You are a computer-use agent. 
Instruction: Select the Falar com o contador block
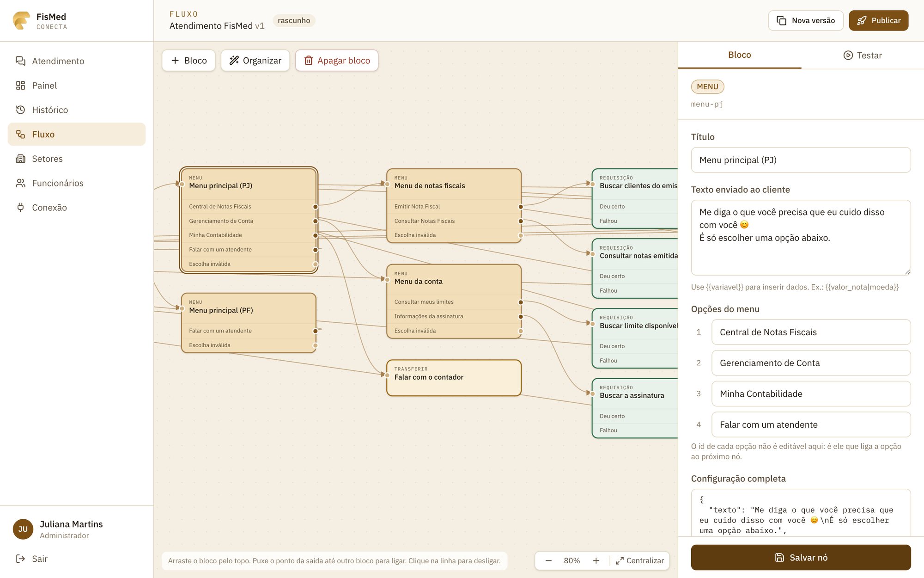454,378
